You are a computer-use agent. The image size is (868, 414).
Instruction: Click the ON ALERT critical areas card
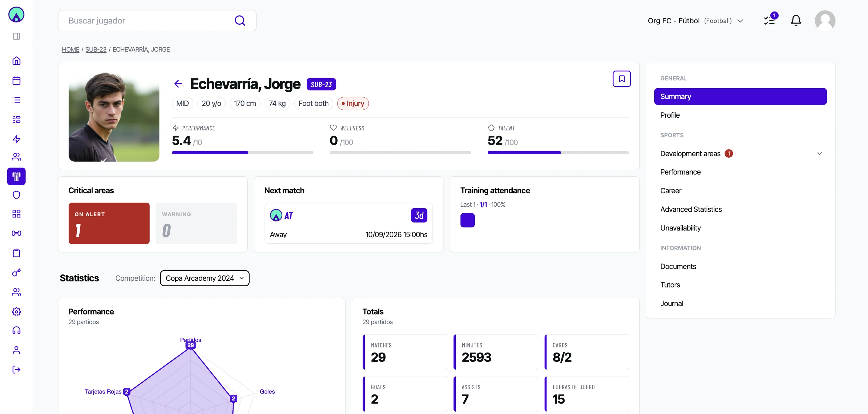tap(109, 223)
